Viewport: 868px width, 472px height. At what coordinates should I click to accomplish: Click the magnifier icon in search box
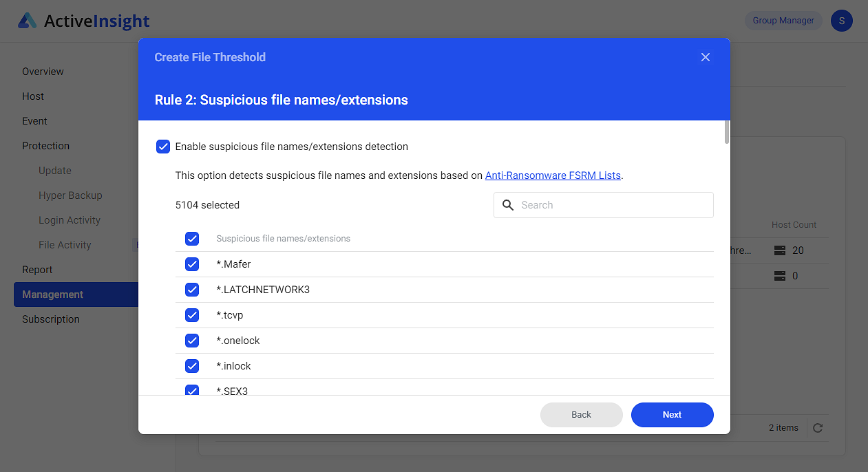coord(509,205)
